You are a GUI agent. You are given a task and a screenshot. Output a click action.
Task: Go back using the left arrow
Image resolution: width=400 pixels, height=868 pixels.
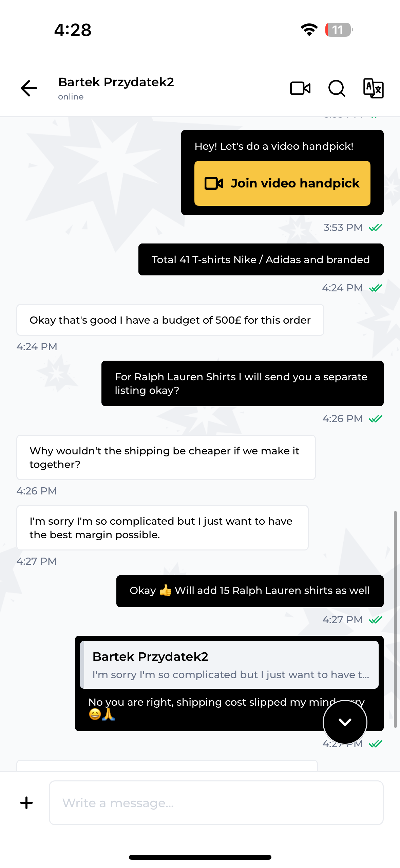point(29,88)
